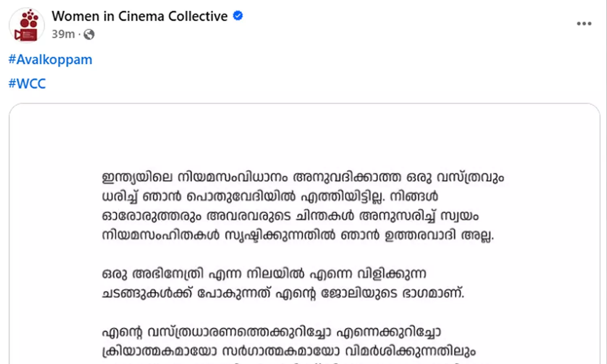This screenshot has height=364, width=607.
Task: Open the #Avalkoppam hashtag
Action: 51,59
